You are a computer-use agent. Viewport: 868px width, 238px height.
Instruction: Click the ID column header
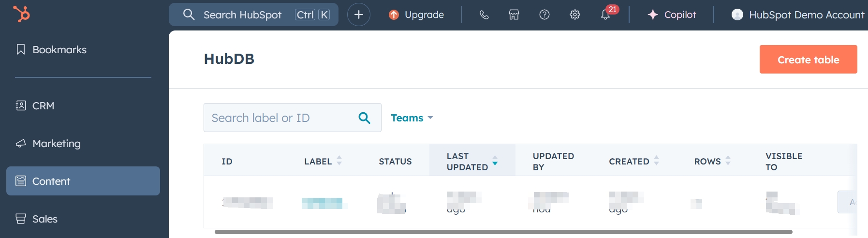[x=227, y=161]
